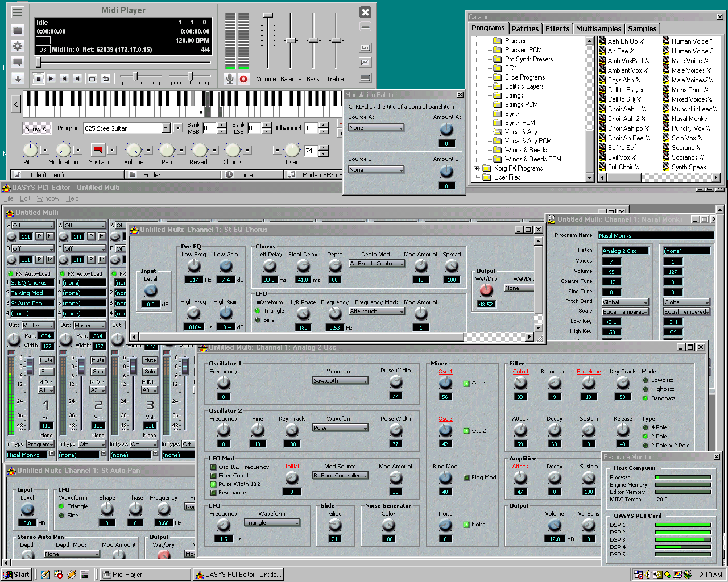Increase the Channel number stepper
The image size is (728, 582).
click(324, 125)
